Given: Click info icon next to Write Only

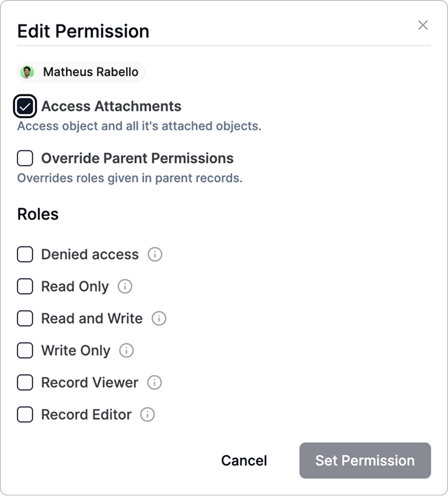Looking at the screenshot, I should [x=126, y=351].
